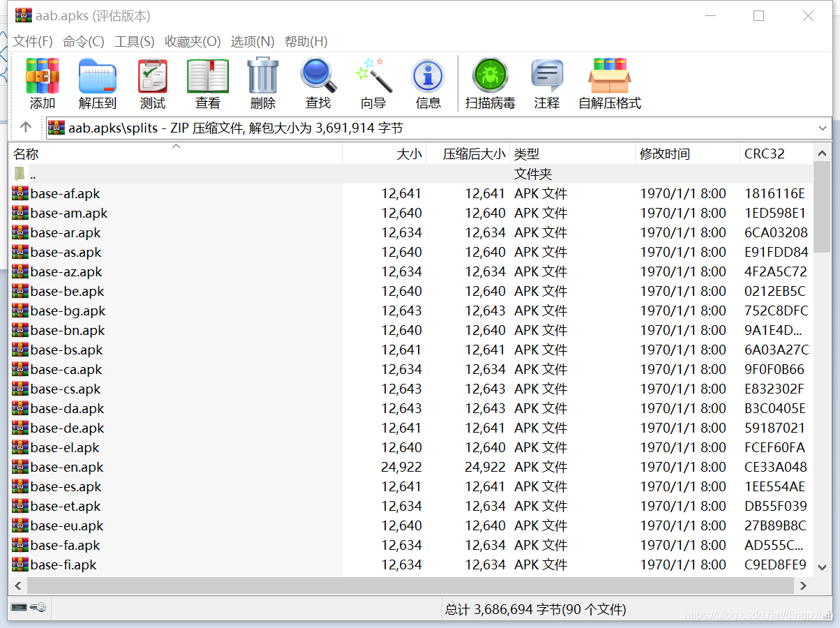Sort by 类型 column header

click(x=572, y=154)
